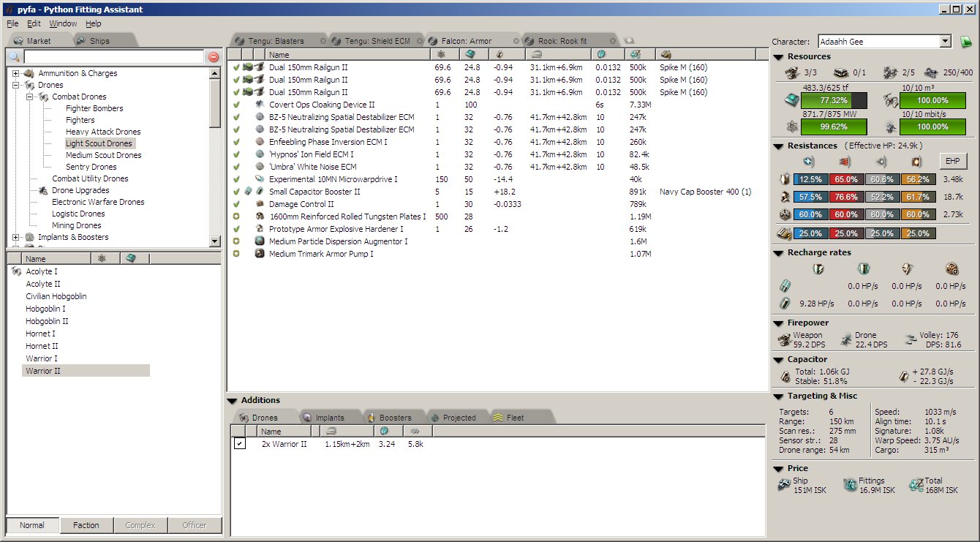Image resolution: width=980 pixels, height=542 pixels.
Task: Collapse the Capacitor section
Action: pyautogui.click(x=778, y=360)
